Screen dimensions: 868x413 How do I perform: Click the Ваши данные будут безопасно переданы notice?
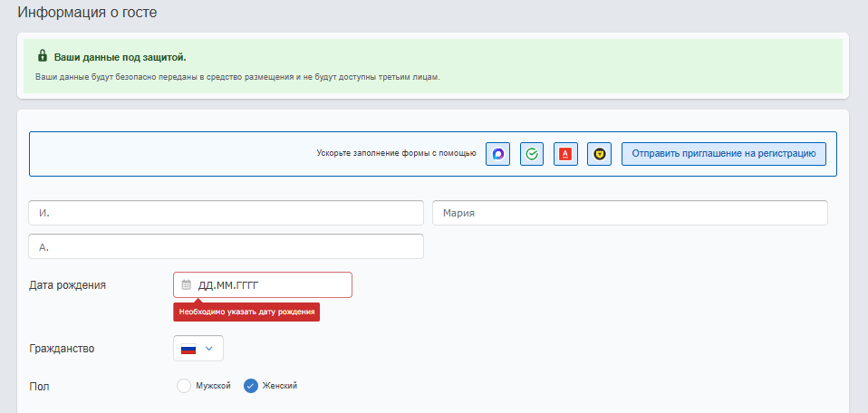click(237, 77)
